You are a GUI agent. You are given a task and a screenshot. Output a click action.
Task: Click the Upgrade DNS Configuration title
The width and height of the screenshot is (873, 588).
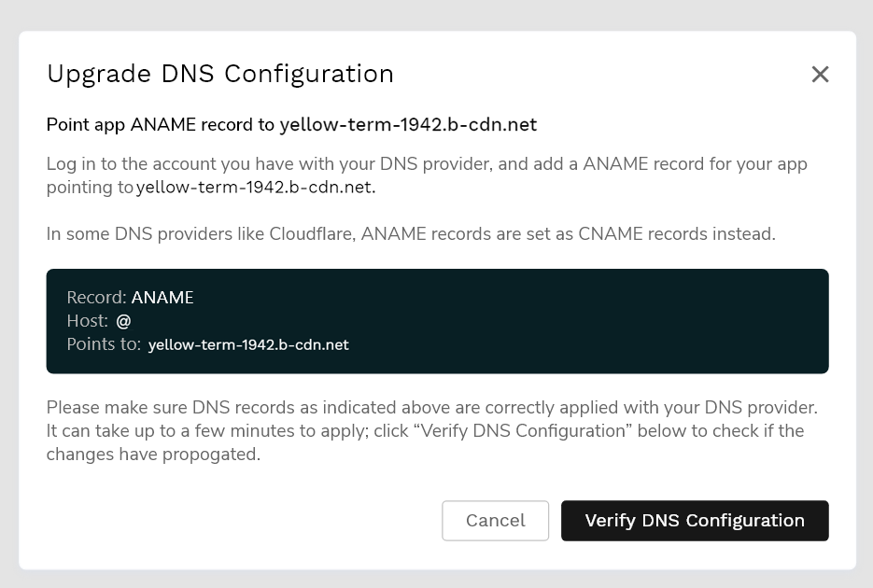coord(220,74)
